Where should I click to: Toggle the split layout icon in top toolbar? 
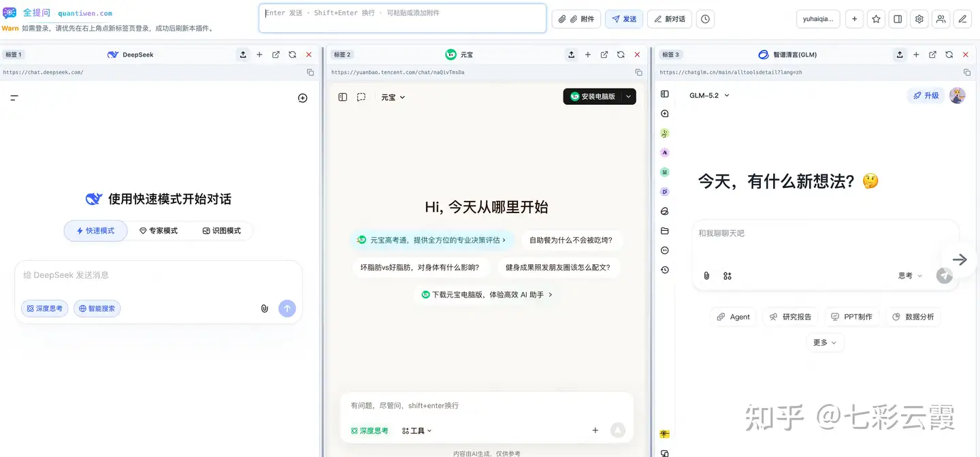coord(898,19)
